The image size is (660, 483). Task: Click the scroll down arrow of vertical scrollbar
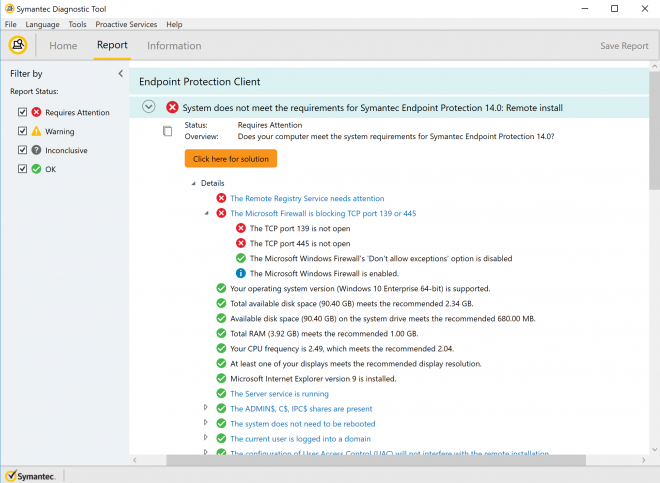tap(654, 449)
